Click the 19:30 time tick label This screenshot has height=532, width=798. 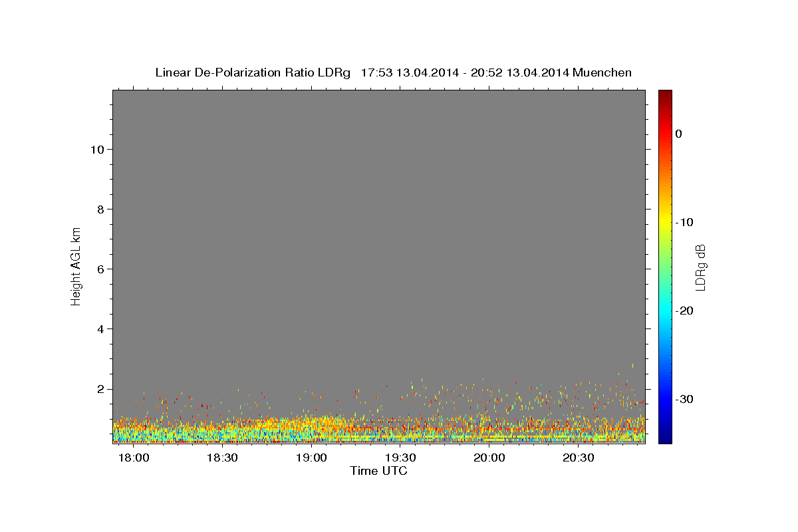[400, 458]
